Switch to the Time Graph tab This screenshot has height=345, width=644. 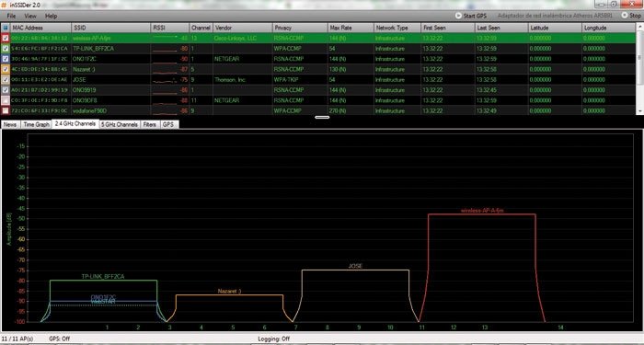coord(36,124)
